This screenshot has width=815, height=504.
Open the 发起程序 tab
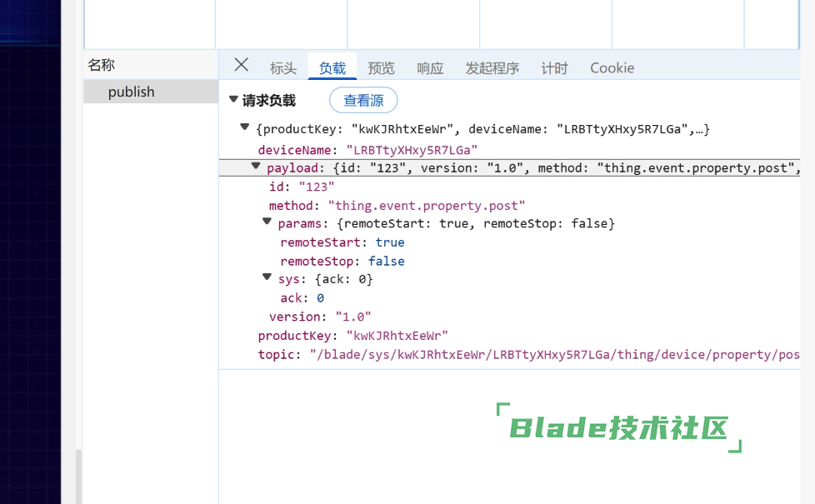tap(492, 68)
